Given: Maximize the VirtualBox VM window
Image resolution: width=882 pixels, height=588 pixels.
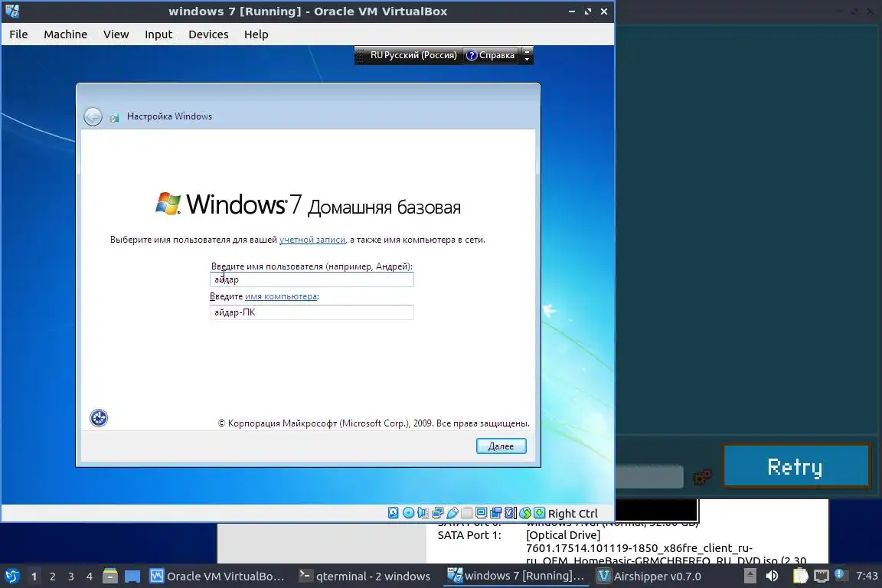Looking at the screenshot, I should pos(588,11).
